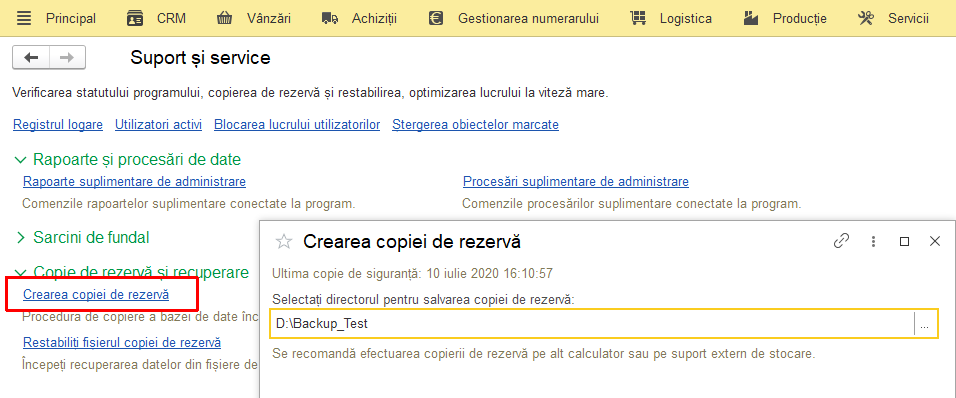Collapse the Copie de rezervă și recuperare section

[21, 272]
